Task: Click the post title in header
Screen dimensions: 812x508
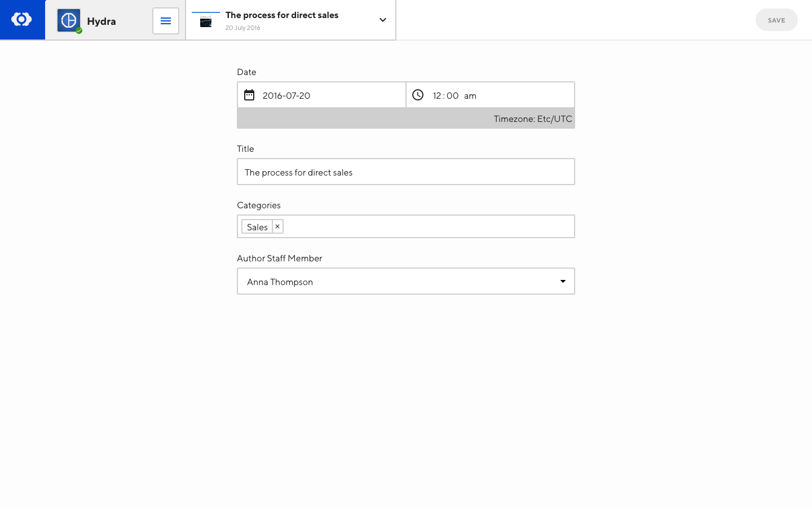Action: point(282,15)
